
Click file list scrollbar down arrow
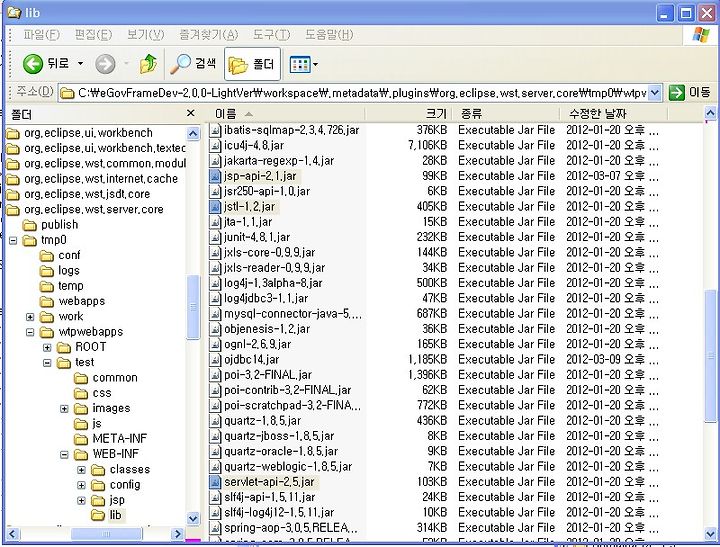click(x=710, y=534)
